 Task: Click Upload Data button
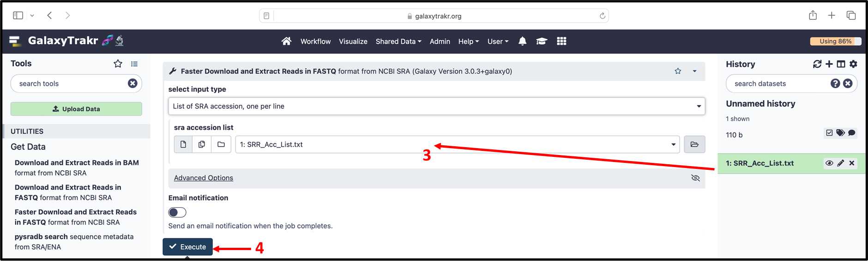pos(76,109)
